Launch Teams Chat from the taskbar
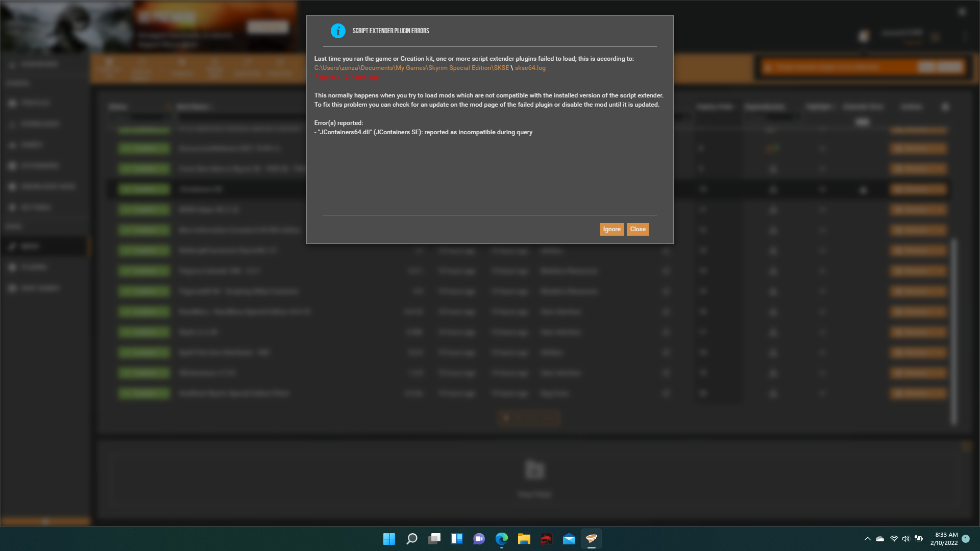The width and height of the screenshot is (980, 551). pos(479,539)
